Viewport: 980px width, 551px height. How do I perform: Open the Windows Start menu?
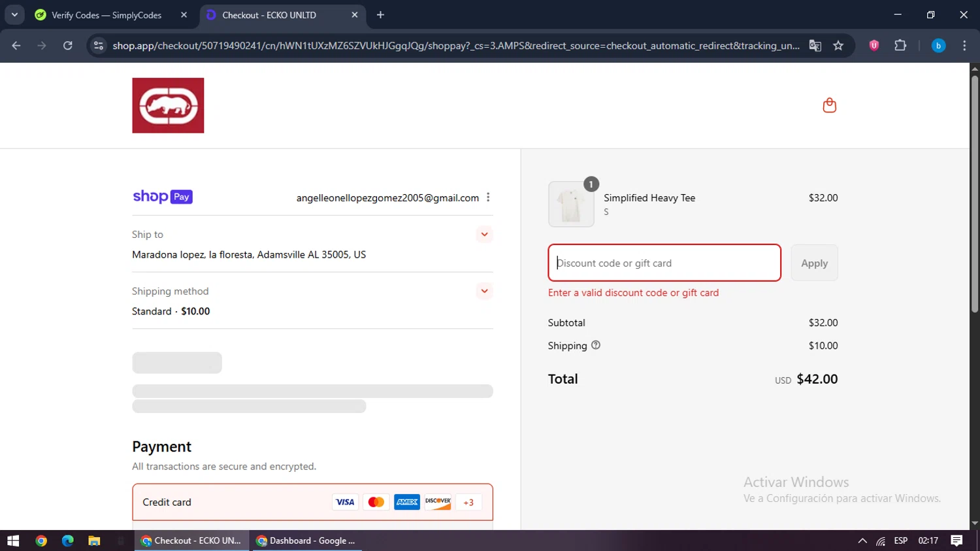click(x=13, y=541)
